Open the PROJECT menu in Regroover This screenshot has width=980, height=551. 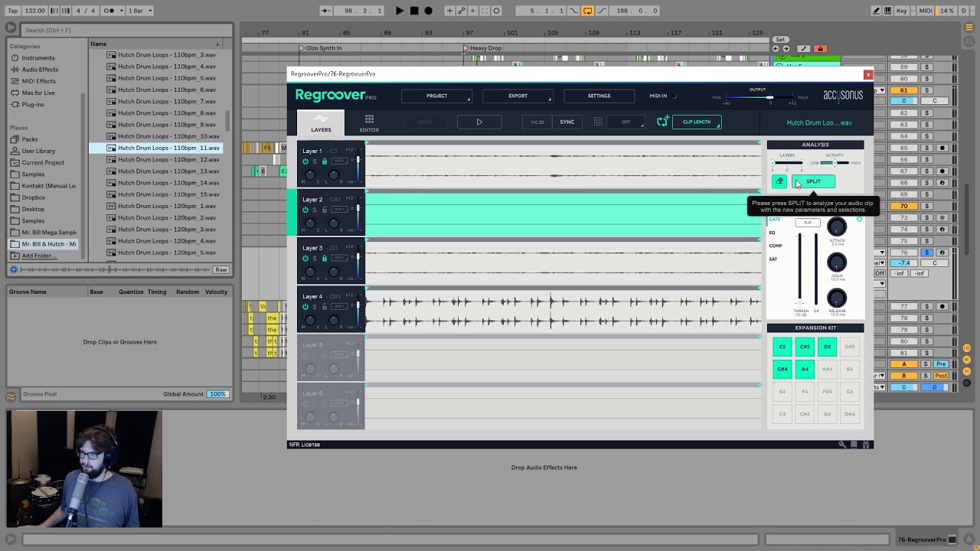pyautogui.click(x=436, y=96)
